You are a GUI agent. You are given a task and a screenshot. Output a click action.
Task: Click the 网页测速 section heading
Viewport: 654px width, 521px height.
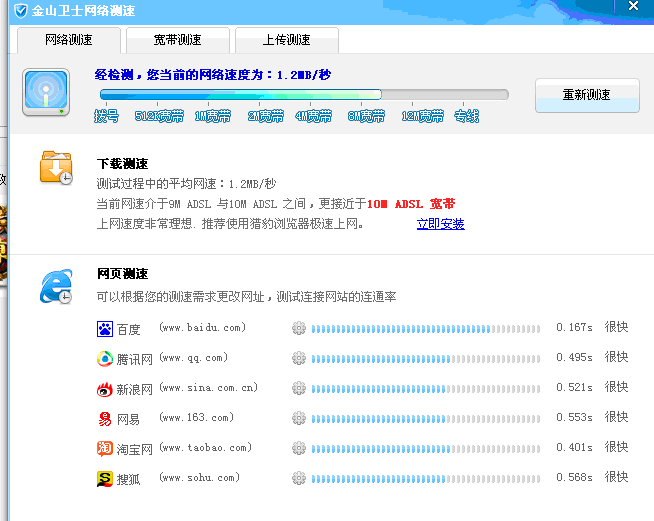[123, 274]
